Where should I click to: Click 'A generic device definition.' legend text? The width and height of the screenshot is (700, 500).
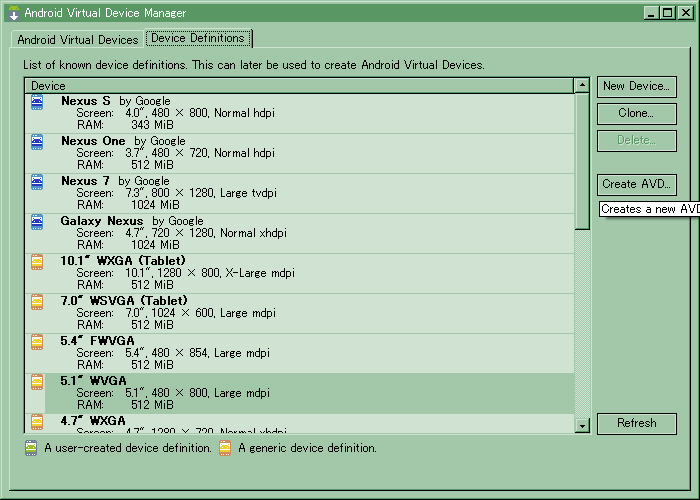click(x=307, y=448)
